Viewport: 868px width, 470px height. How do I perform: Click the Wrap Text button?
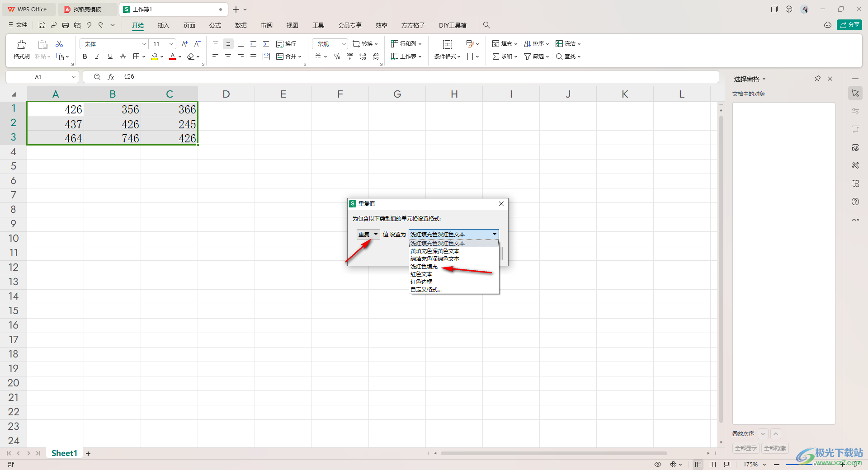[286, 44]
